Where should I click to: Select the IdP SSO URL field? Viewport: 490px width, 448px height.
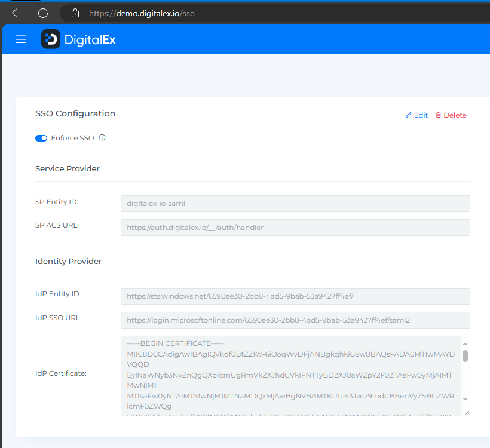click(x=295, y=320)
